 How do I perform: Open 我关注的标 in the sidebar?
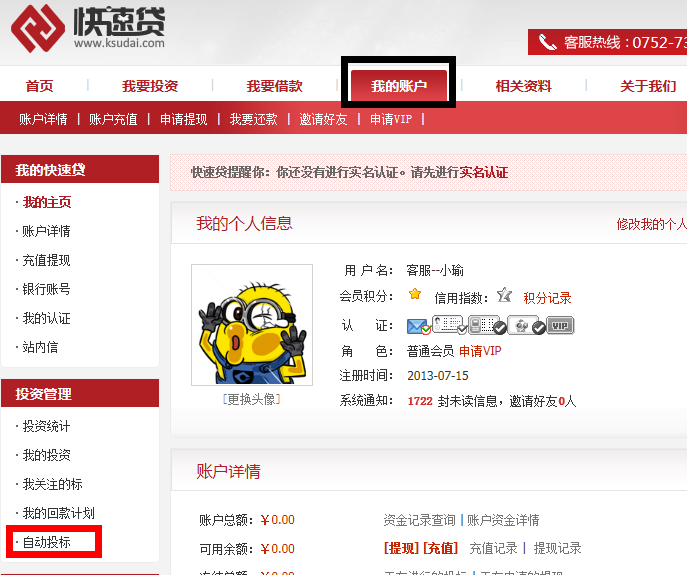(x=53, y=484)
